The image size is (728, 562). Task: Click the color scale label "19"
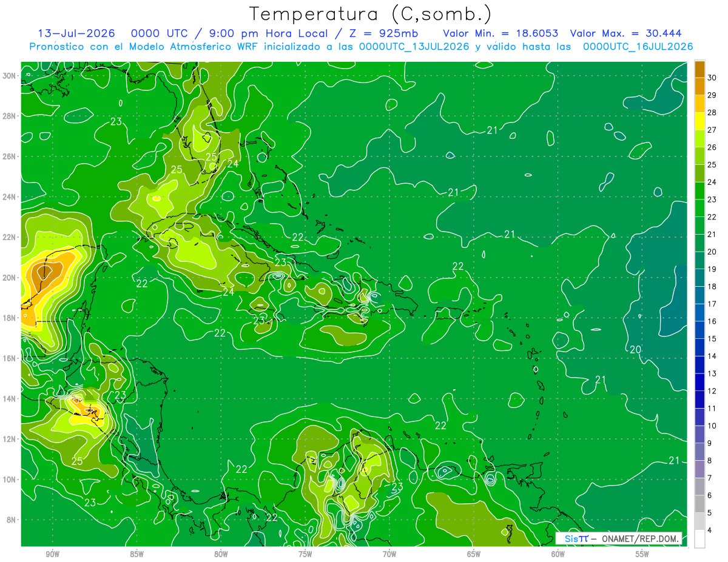pyautogui.click(x=712, y=269)
